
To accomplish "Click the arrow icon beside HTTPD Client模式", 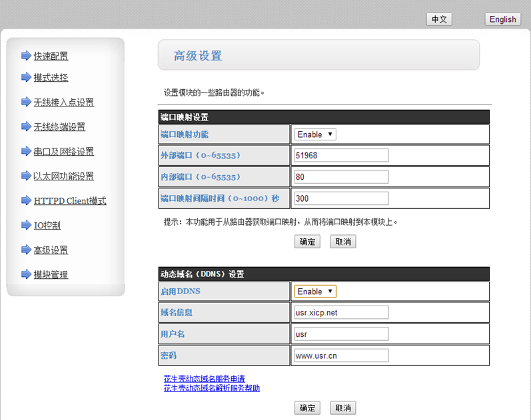I will pyautogui.click(x=26, y=200).
